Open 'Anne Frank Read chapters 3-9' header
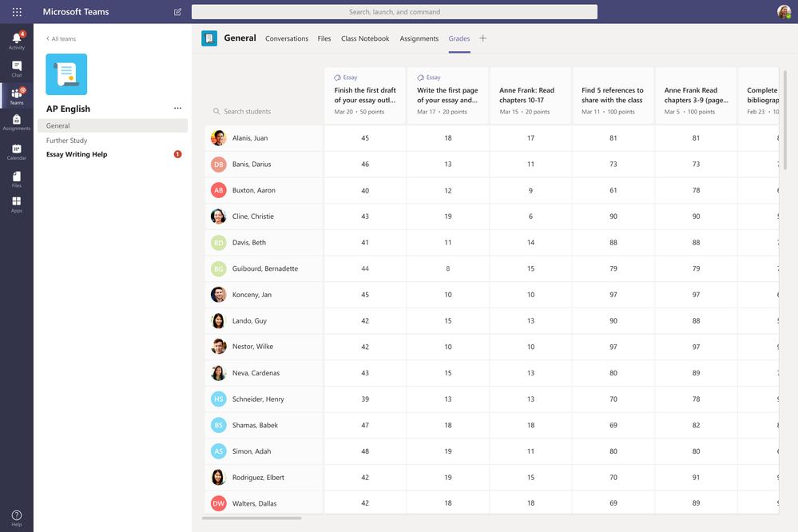This screenshot has width=798, height=532. coord(696,95)
